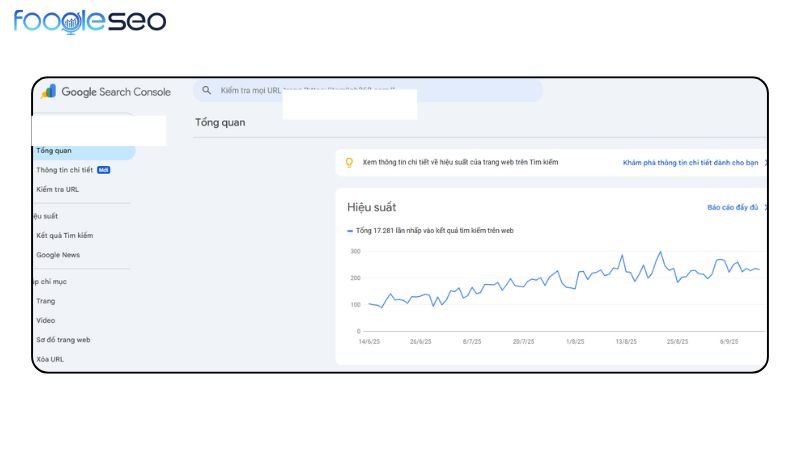Collapse the Lập chỉ mục sidebar section
The width and height of the screenshot is (800, 450).
[x=48, y=281]
